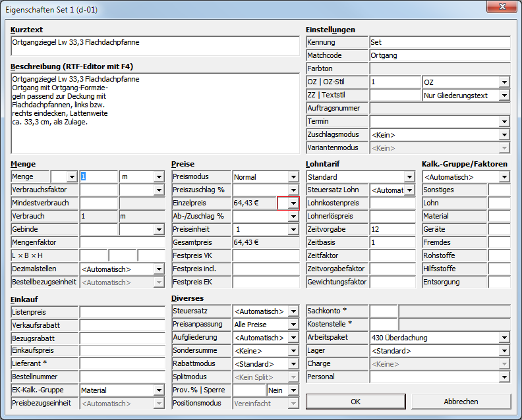This screenshot has width=522, height=420.
Task: Expand the Termin dropdown
Action: [504, 122]
